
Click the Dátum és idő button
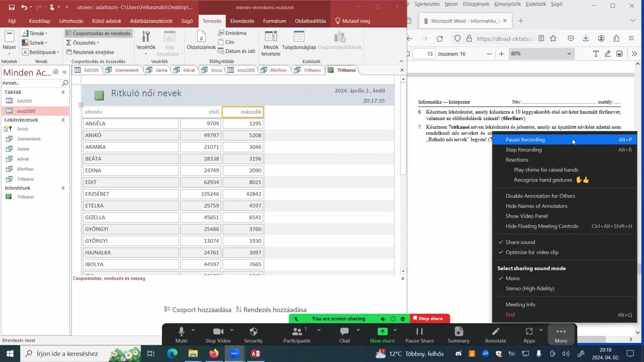(236, 51)
